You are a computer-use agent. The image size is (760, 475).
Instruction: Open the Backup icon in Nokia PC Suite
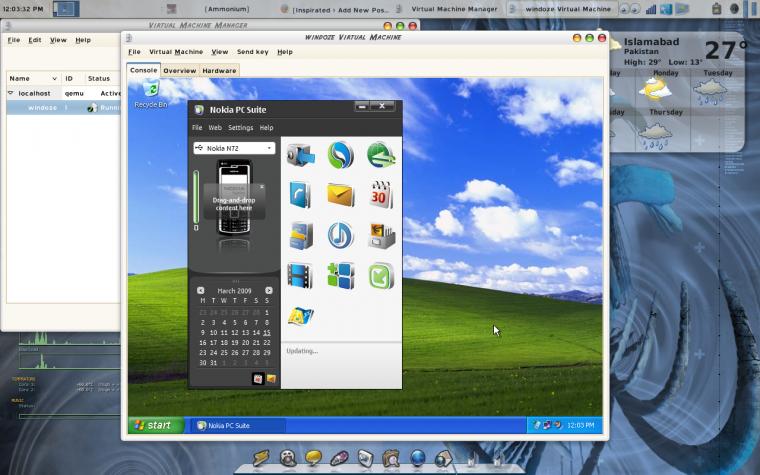click(x=301, y=156)
